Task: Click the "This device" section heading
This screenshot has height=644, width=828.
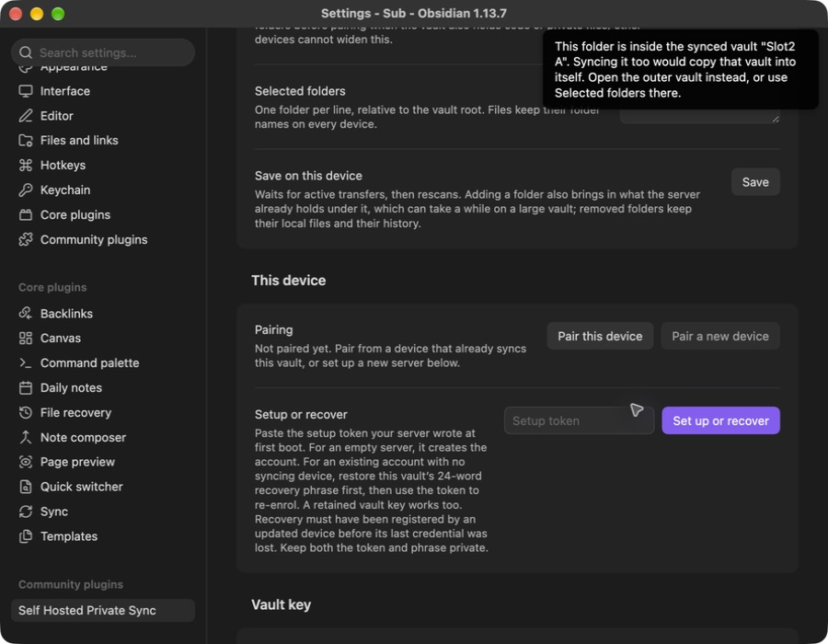Action: [289, 281]
